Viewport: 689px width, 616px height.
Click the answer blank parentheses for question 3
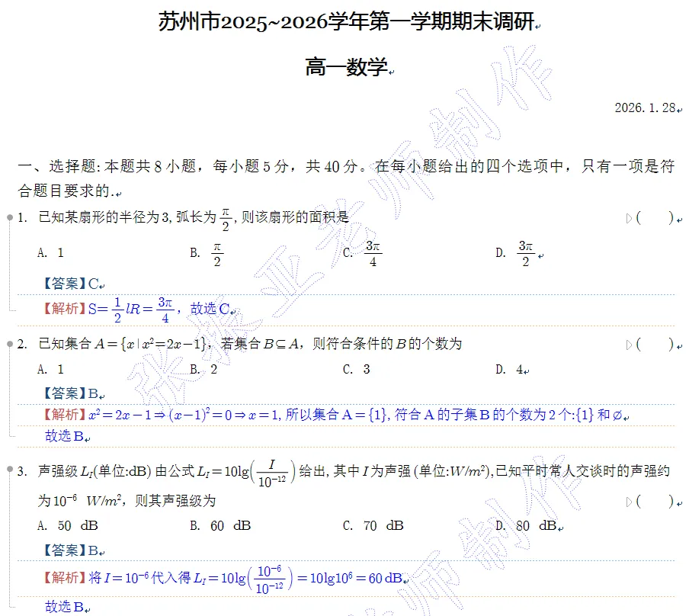coord(655,501)
